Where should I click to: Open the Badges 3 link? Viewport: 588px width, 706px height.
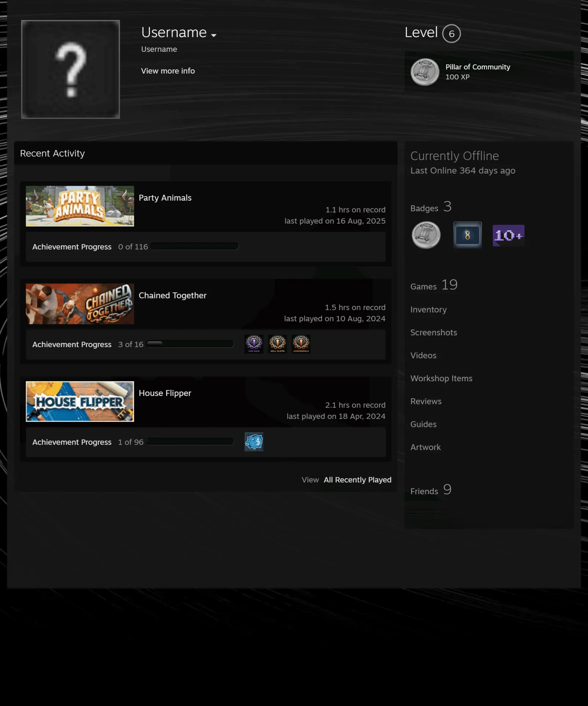pos(431,207)
